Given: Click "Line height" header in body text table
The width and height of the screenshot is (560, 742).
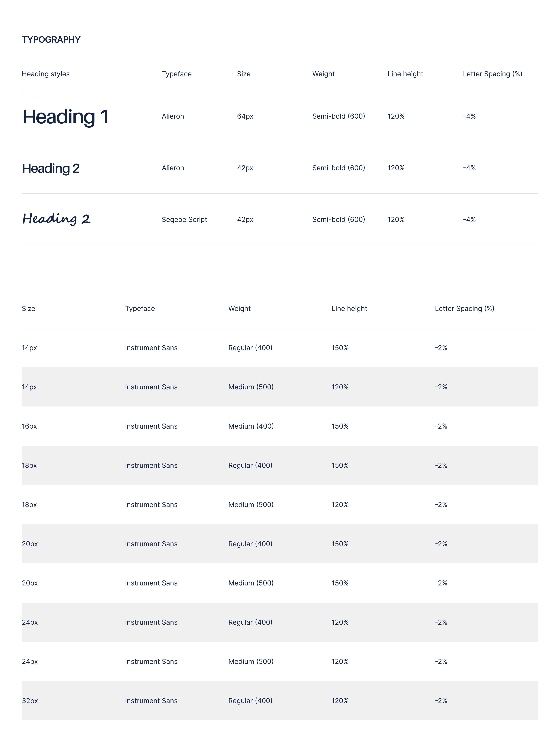Looking at the screenshot, I should 349,308.
